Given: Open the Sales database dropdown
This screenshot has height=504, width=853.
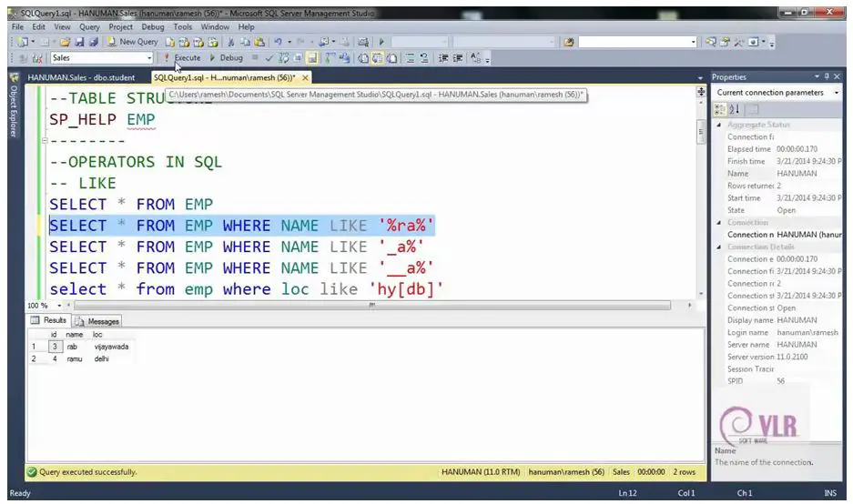Looking at the screenshot, I should 149,58.
